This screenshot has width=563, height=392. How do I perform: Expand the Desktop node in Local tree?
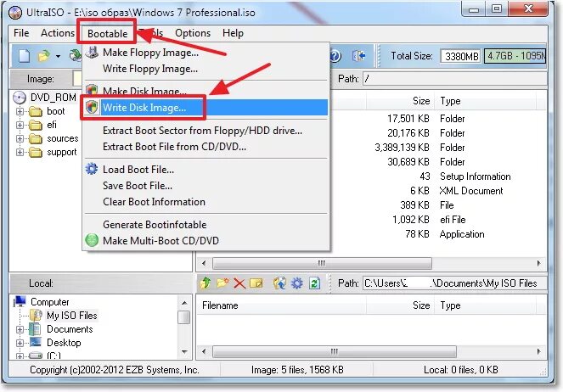tap(20, 343)
